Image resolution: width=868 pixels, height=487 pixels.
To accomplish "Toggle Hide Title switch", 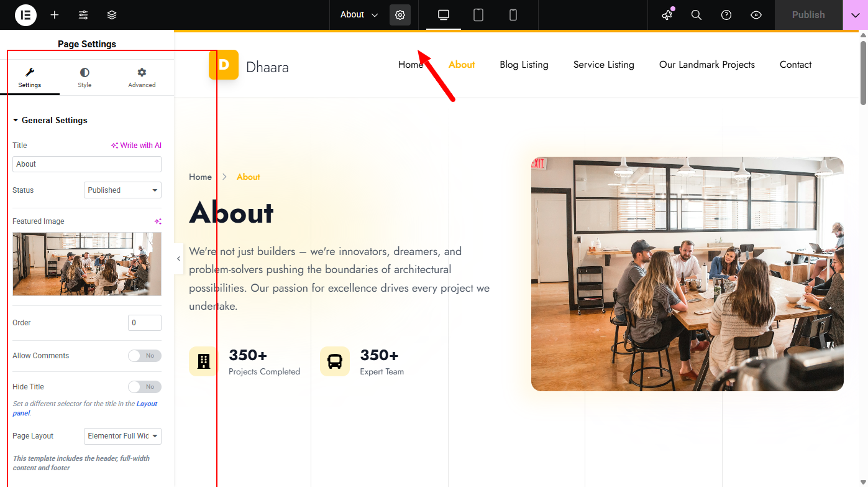I will 144,387.
